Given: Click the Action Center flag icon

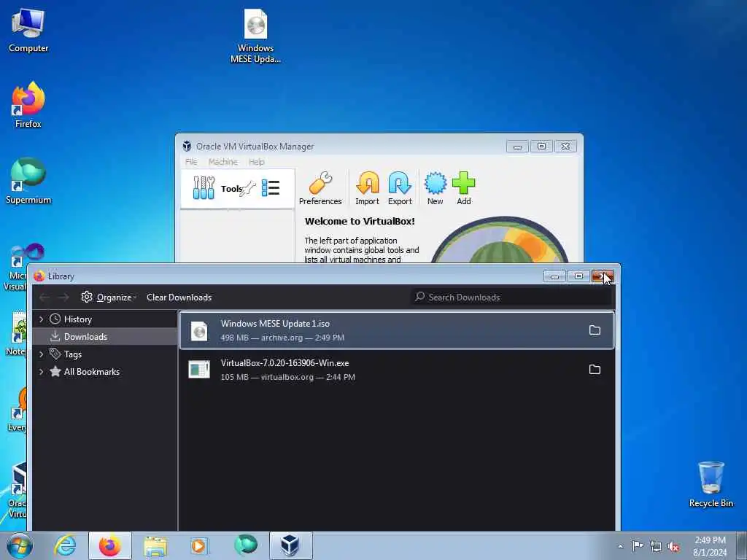Looking at the screenshot, I should point(638,546).
